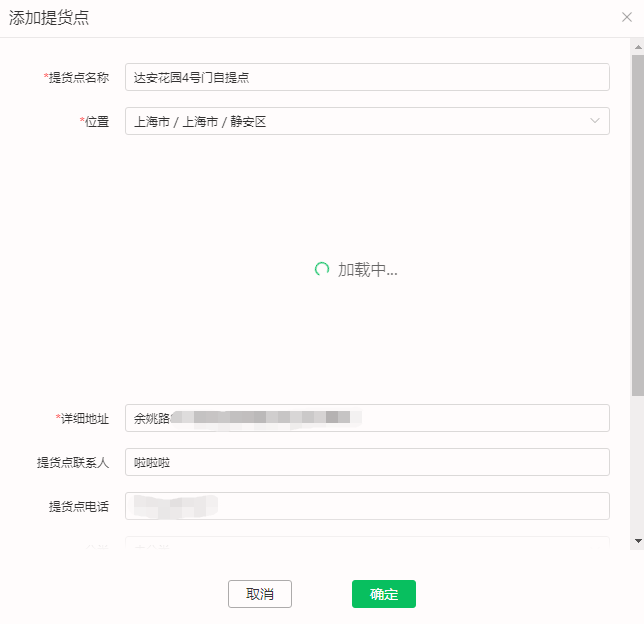Close the 添加提货点 dialog with X
Viewport: 644px width, 624px height.
(626, 17)
